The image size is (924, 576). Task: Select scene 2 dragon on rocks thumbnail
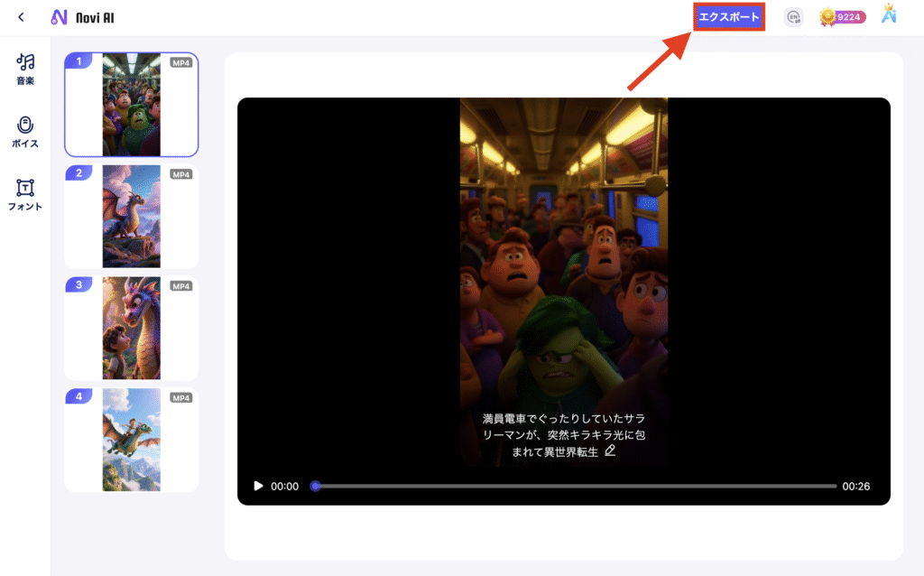(132, 217)
